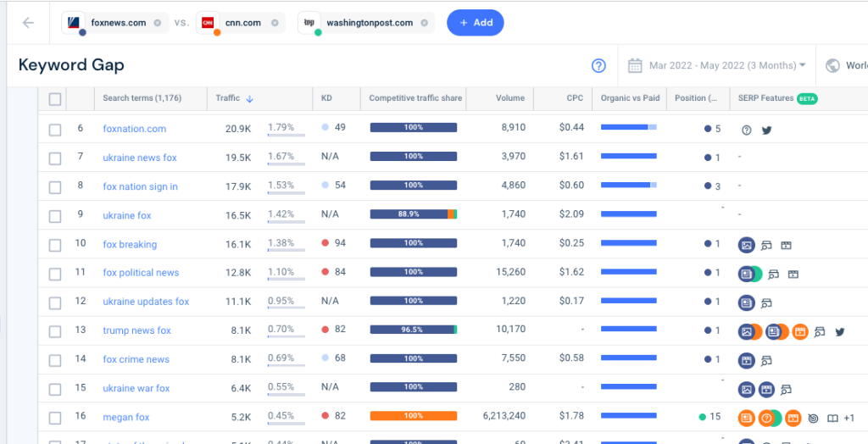This screenshot has height=444, width=868.
Task: Click the Volume column header
Action: click(510, 98)
